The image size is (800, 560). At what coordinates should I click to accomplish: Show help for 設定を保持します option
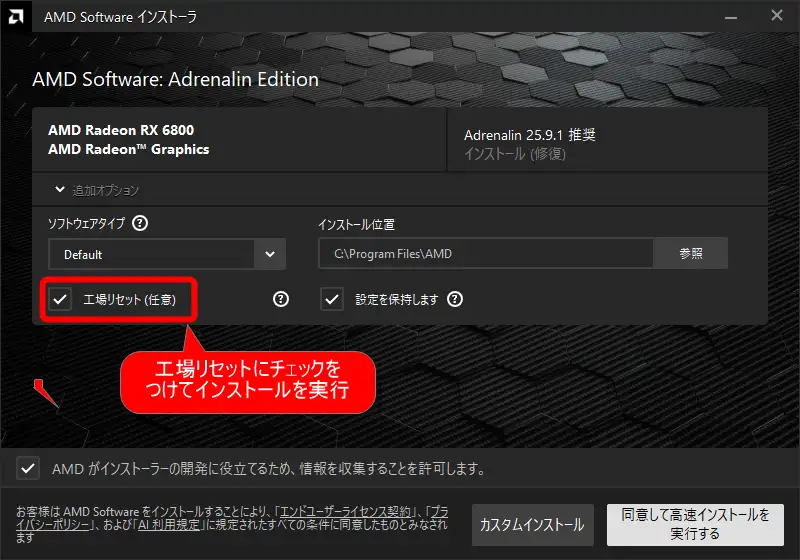point(455,299)
